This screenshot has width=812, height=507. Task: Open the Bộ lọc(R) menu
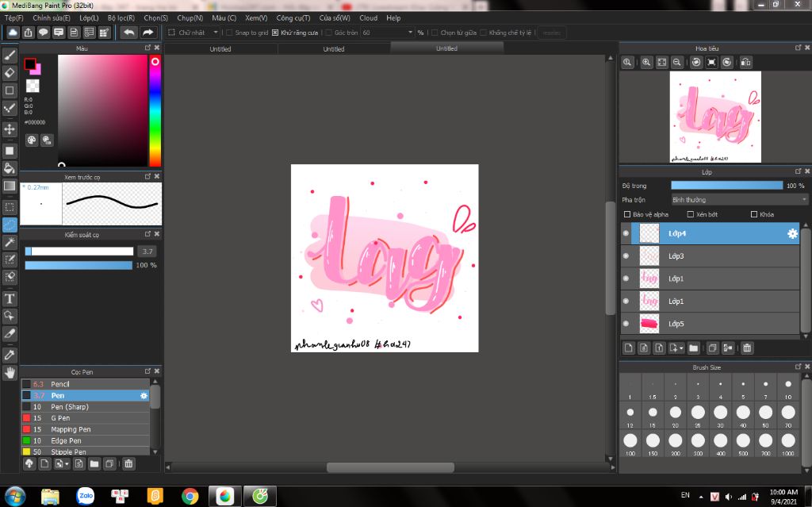[x=121, y=17]
